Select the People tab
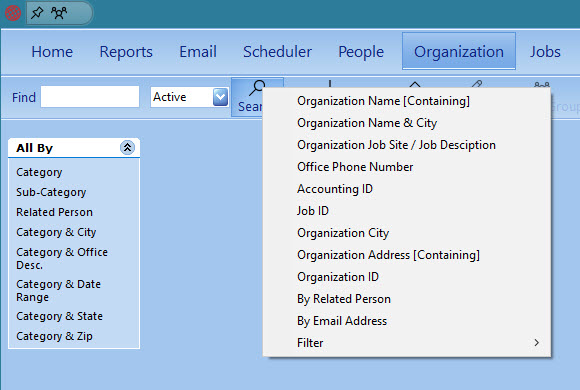 pyautogui.click(x=361, y=52)
